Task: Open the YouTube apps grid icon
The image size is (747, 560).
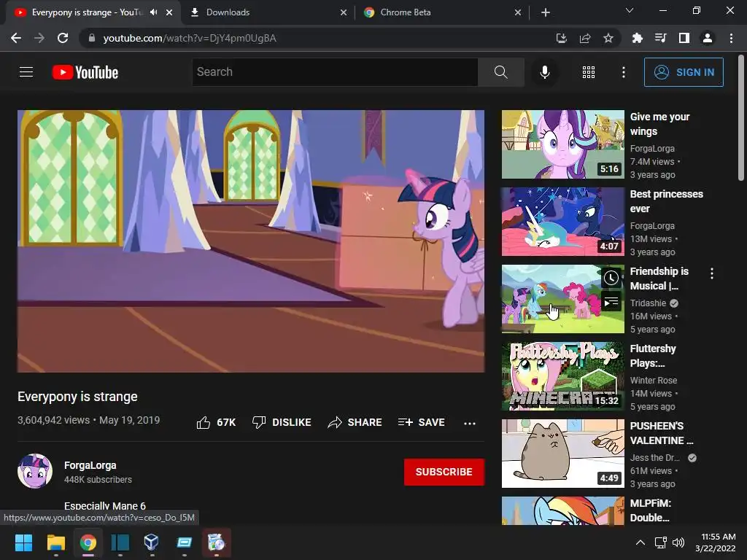Action: pos(589,72)
